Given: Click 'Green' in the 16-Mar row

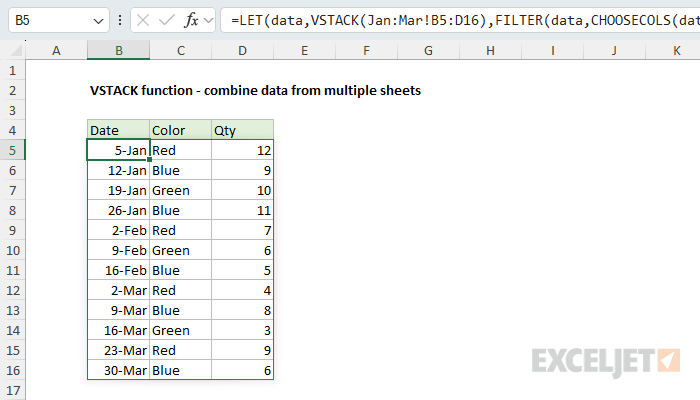Looking at the screenshot, I should click(180, 330).
